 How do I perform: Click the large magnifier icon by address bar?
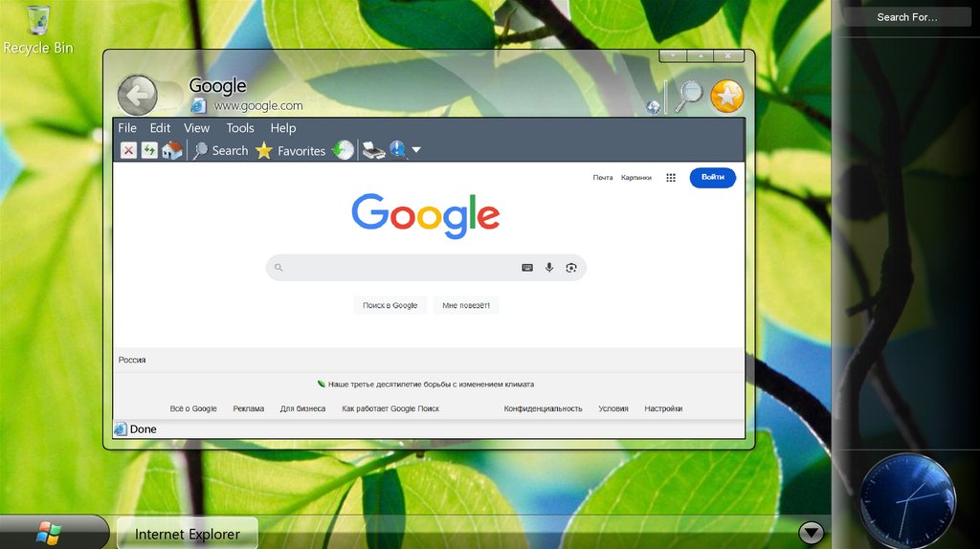point(689,97)
